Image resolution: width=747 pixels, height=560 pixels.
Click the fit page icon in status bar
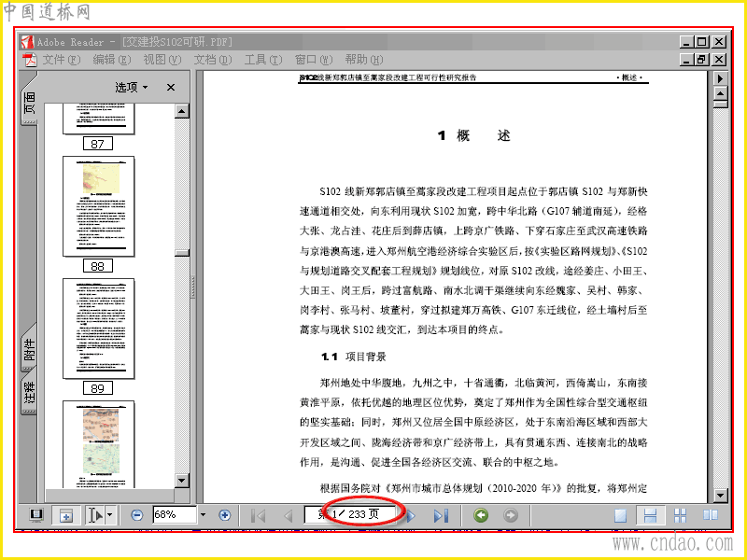point(65,515)
